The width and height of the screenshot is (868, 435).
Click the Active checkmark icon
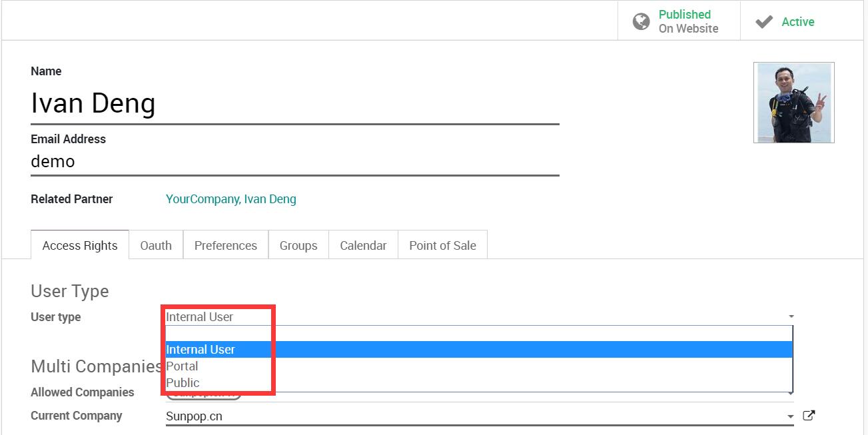pyautogui.click(x=763, y=22)
